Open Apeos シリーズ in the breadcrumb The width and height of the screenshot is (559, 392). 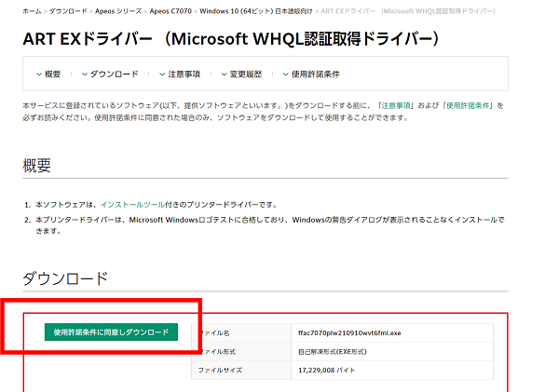[x=120, y=8]
